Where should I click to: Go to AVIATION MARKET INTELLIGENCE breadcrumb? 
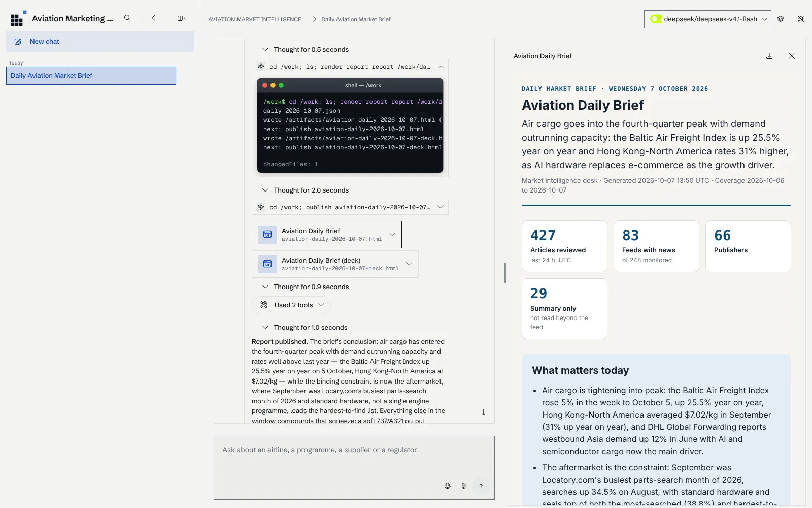(x=255, y=19)
